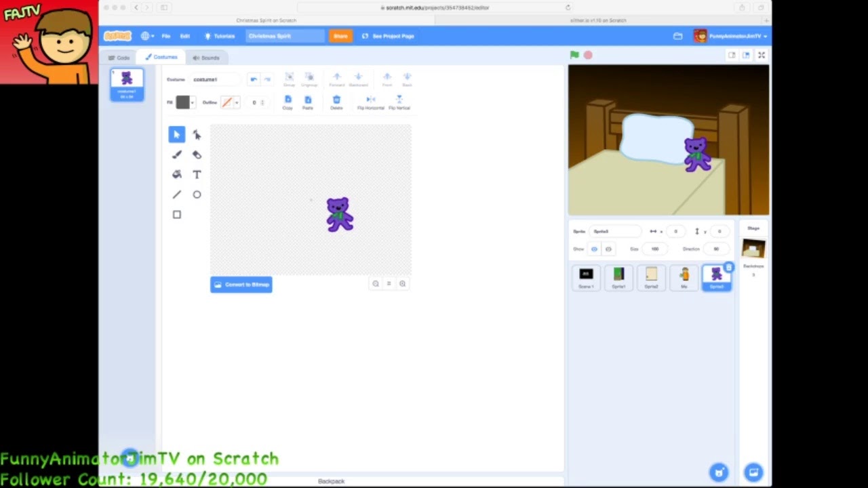The image size is (868, 488).
Task: Click Convert to Bitmap
Action: pos(241,285)
